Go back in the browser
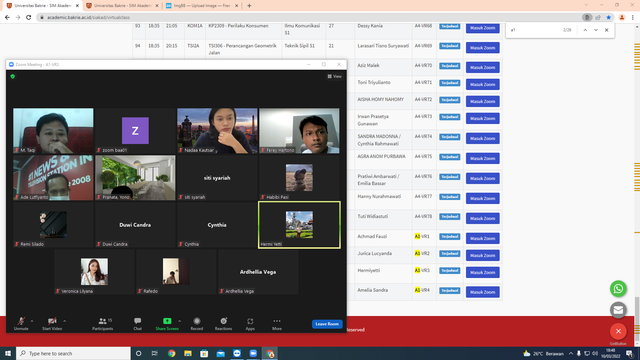 7,18
